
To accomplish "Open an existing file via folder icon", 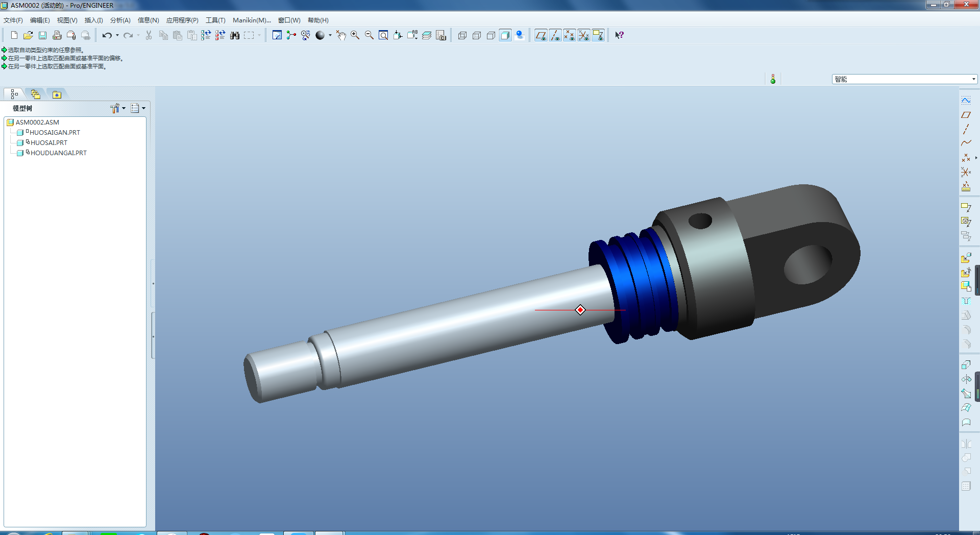I will coord(28,35).
